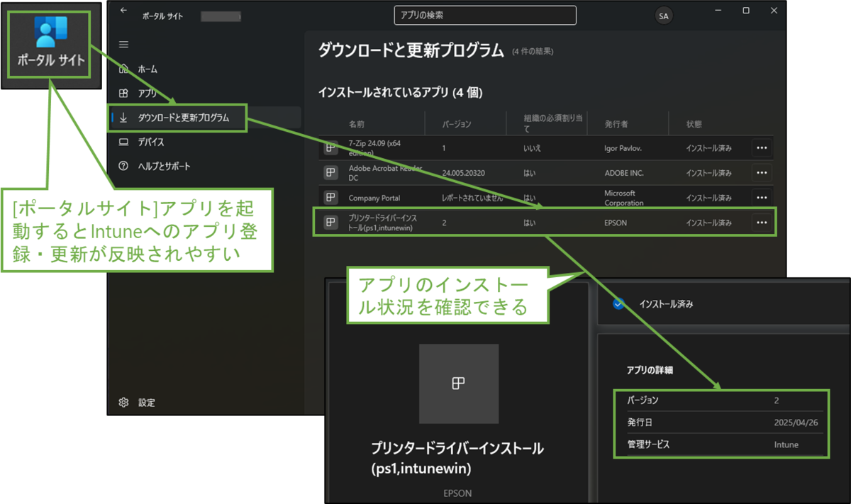Click the (4 件の結果) result count

pos(533,52)
